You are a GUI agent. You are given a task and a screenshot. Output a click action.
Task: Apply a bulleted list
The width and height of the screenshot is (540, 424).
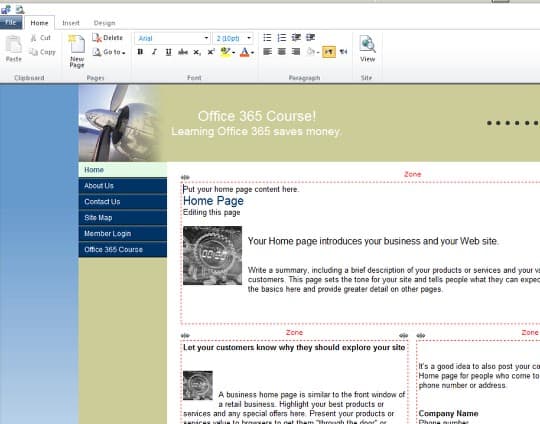(268, 38)
